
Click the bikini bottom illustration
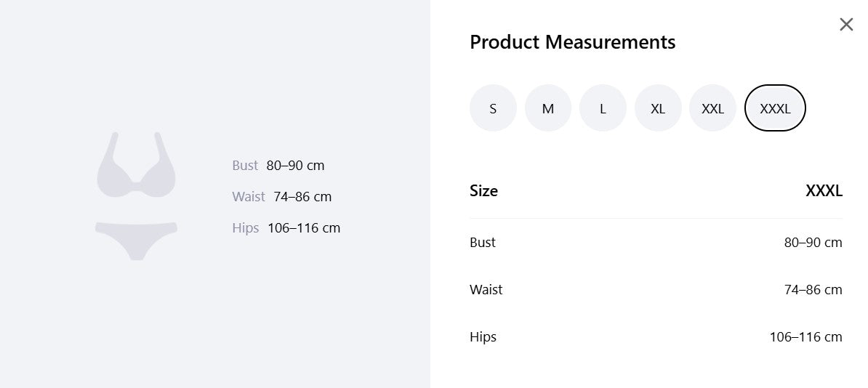136,241
